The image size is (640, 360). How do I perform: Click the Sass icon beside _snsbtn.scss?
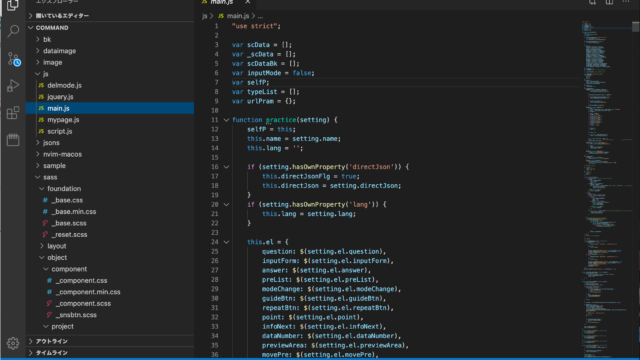pyautogui.click(x=49, y=315)
